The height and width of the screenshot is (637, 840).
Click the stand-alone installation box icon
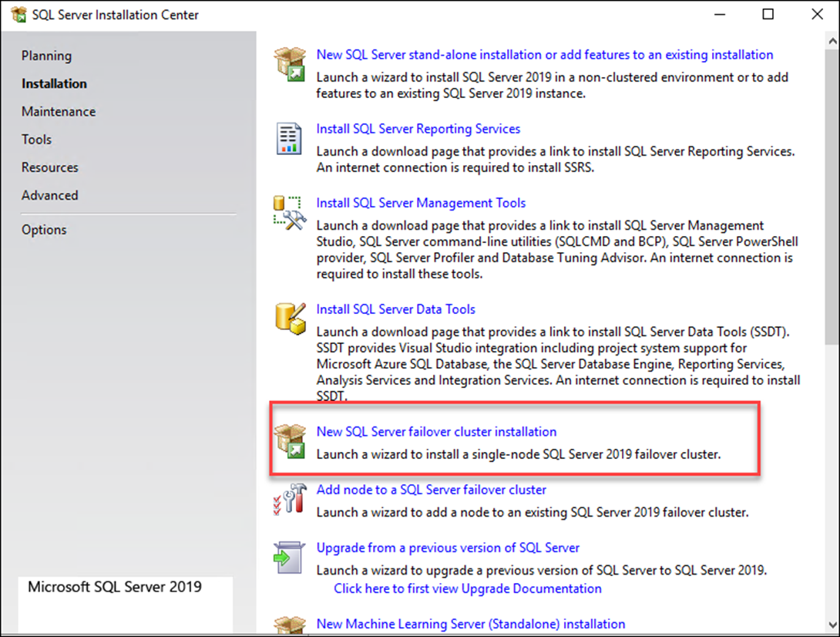click(290, 64)
